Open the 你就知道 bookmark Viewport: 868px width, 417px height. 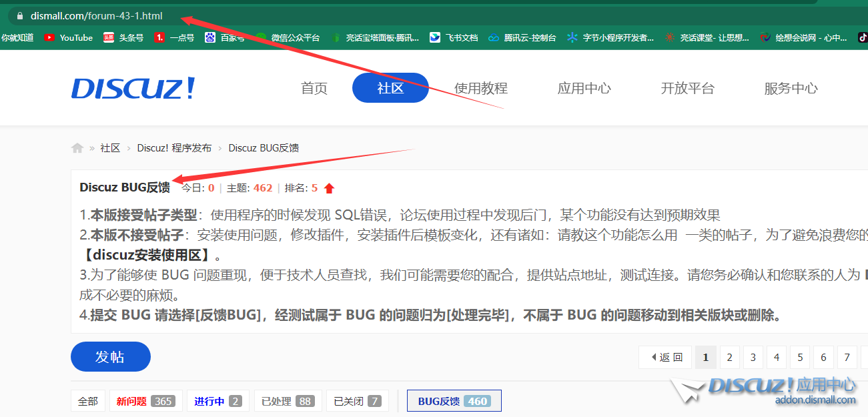(x=17, y=38)
